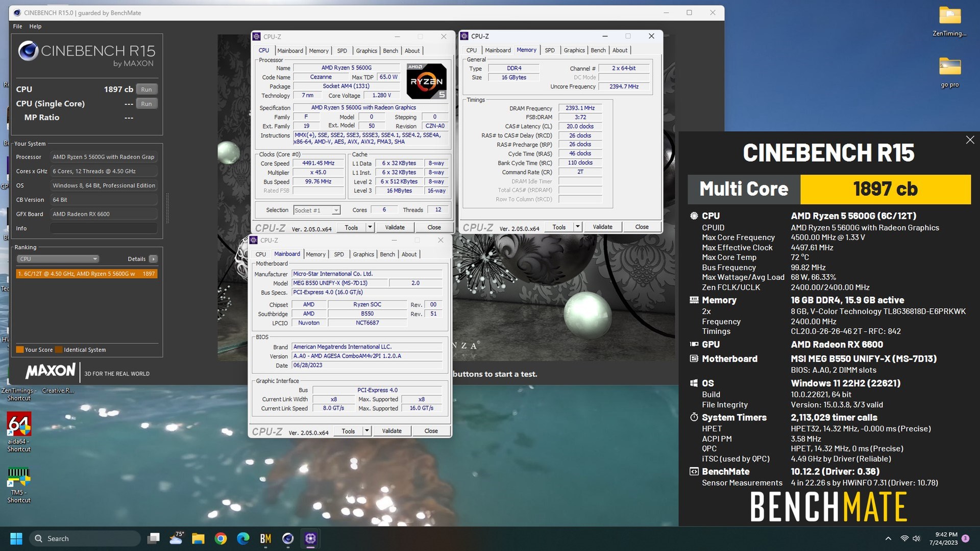Image resolution: width=980 pixels, height=551 pixels.
Task: Click the Info field in Your System
Action: 104,229
